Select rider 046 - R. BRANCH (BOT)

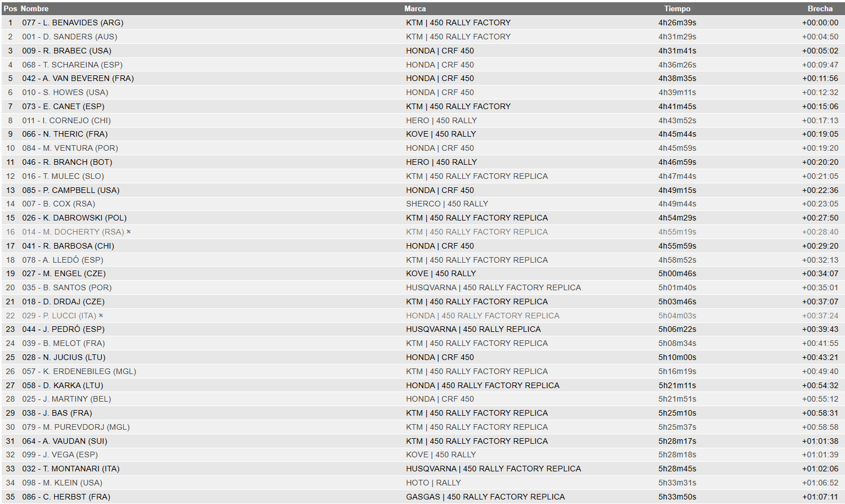[67, 162]
